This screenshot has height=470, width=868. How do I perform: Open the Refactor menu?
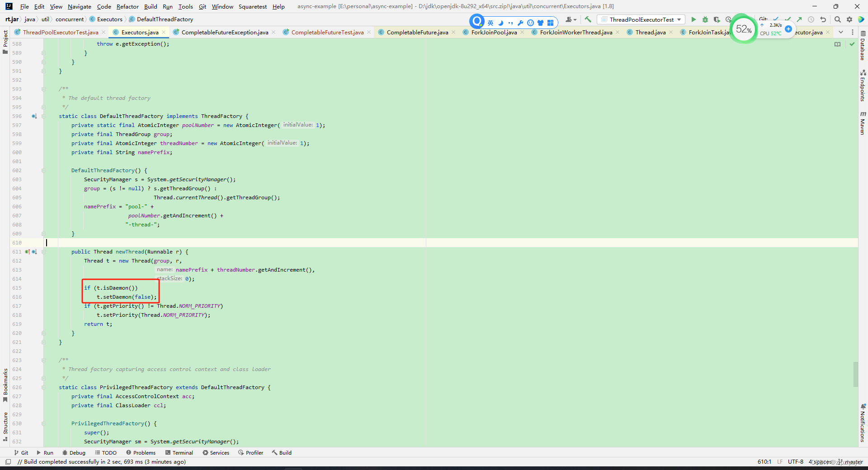click(127, 6)
